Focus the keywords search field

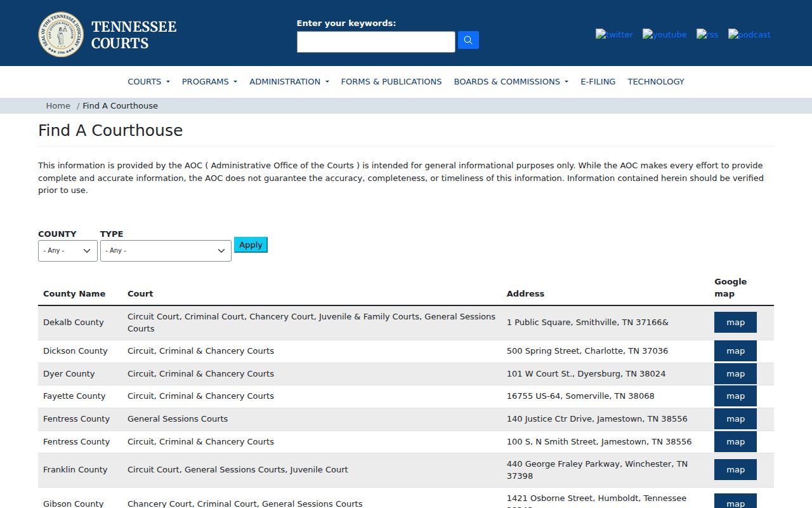376,42
